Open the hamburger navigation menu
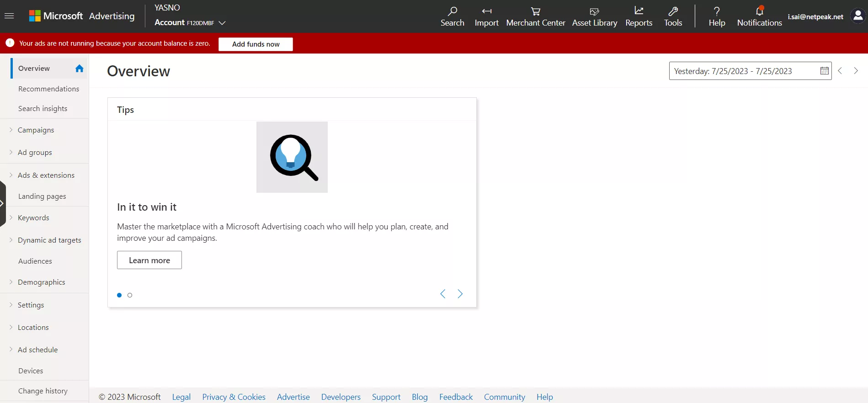The height and width of the screenshot is (403, 868). tap(9, 16)
